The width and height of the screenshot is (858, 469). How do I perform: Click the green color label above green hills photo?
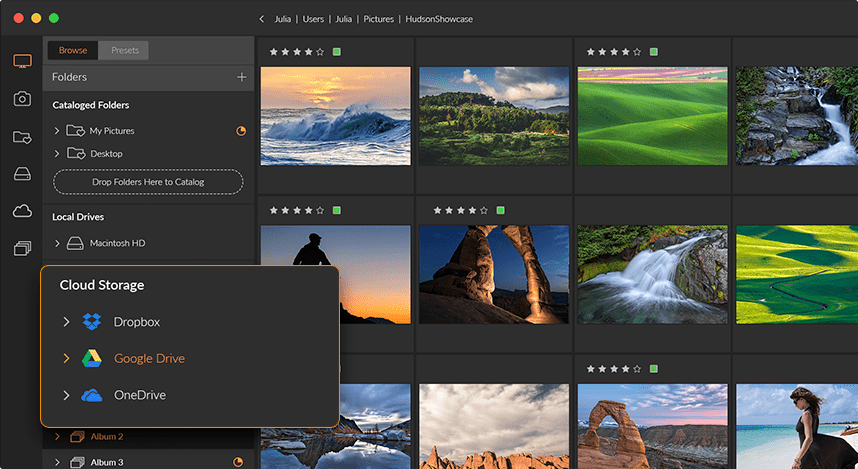pos(653,52)
